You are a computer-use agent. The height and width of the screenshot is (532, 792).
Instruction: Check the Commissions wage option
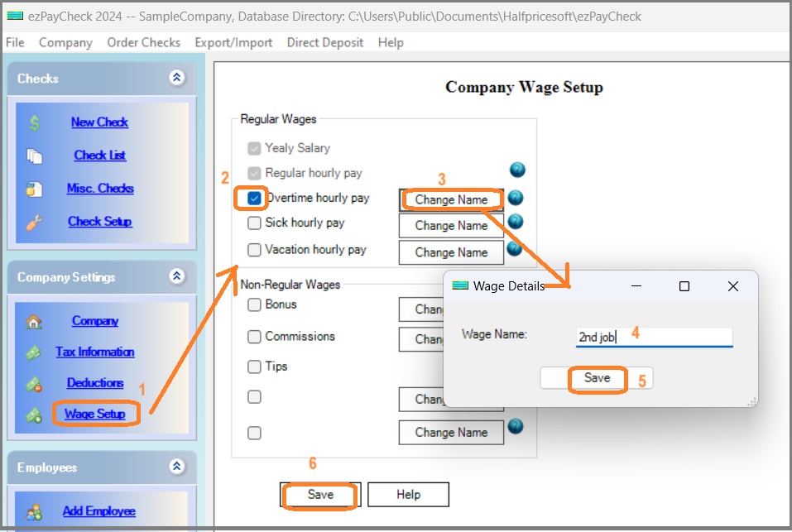(x=254, y=337)
